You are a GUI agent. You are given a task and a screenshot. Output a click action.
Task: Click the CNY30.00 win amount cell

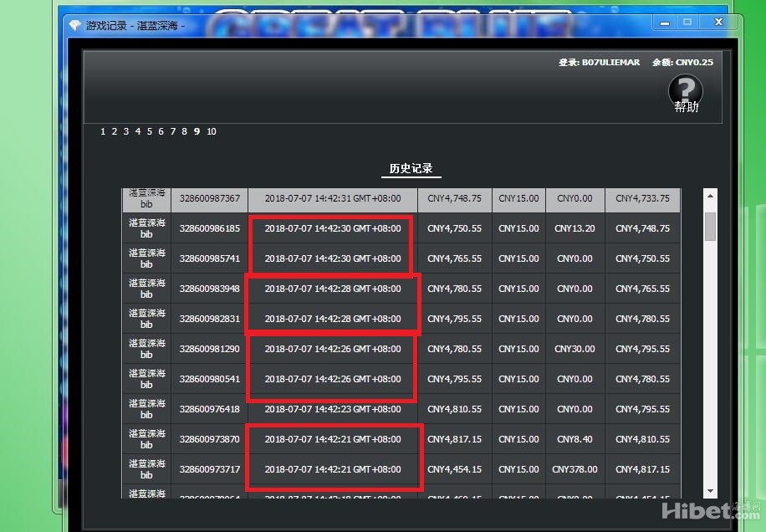pyautogui.click(x=574, y=349)
